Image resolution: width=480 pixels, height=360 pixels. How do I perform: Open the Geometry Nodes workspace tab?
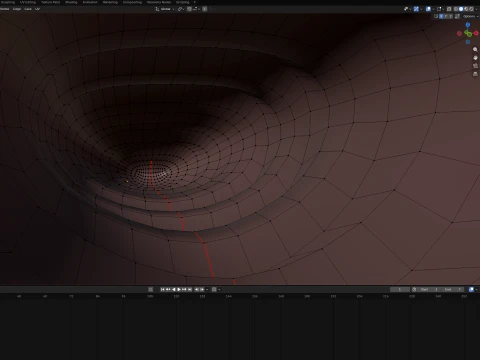pos(159,2)
